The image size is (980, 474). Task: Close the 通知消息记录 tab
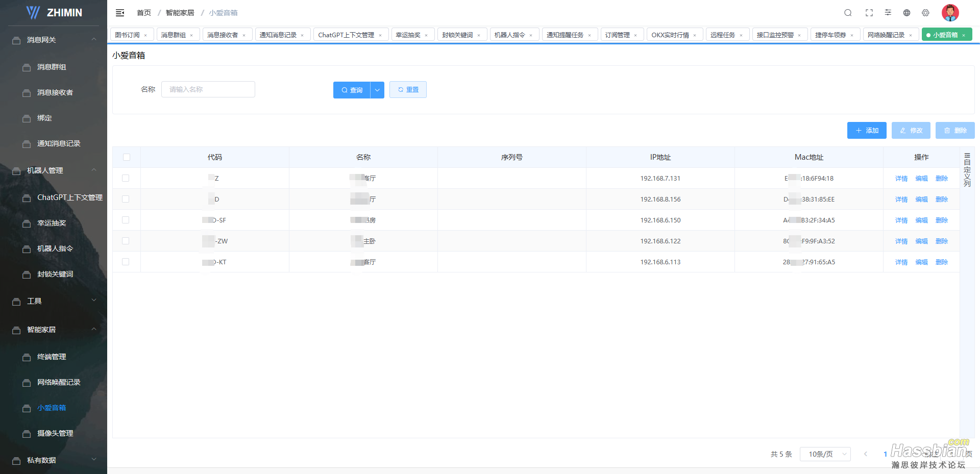(302, 35)
